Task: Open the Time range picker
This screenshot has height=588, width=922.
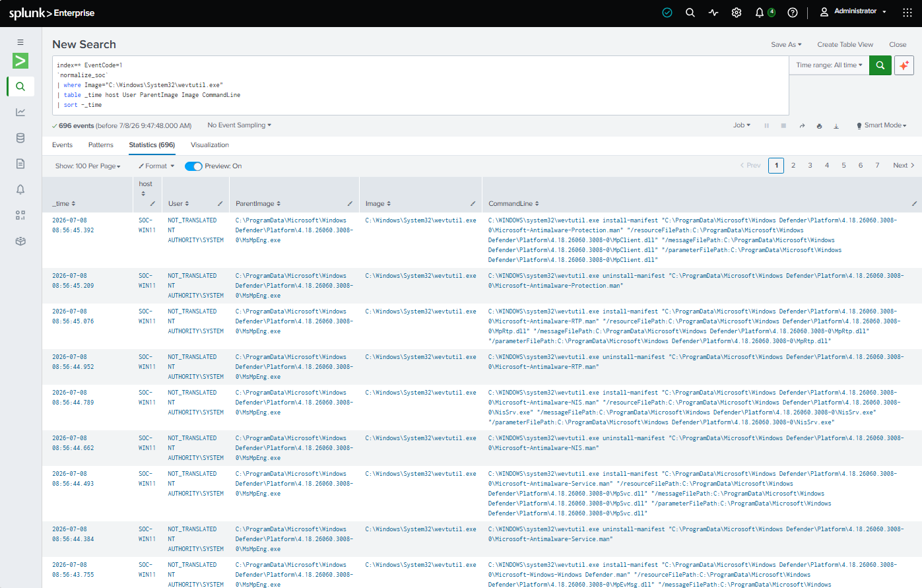Action: [829, 65]
